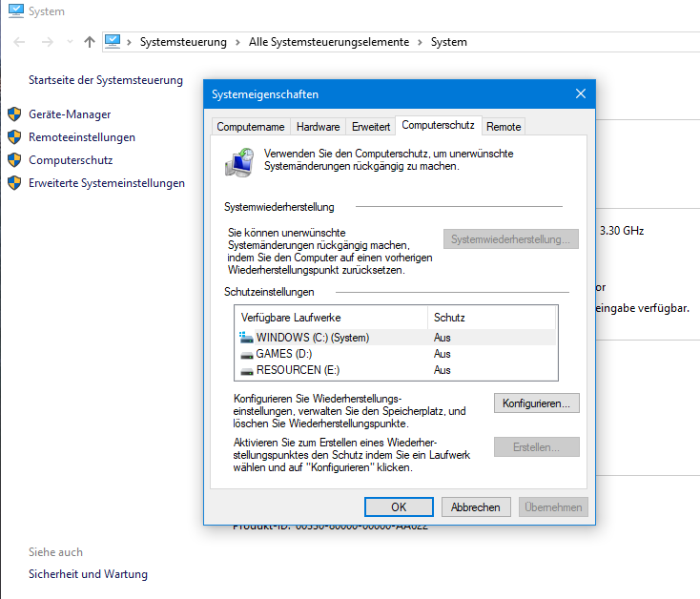Click the computer icon in the address bar
The image size is (700, 599).
[113, 42]
